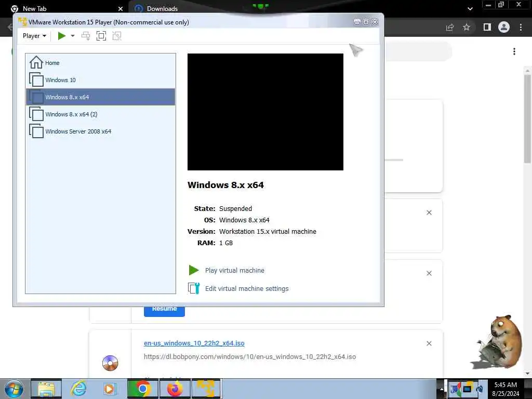The height and width of the screenshot is (399, 532).
Task: Click the Windows Server 2008 VM icon
Action: (x=36, y=131)
